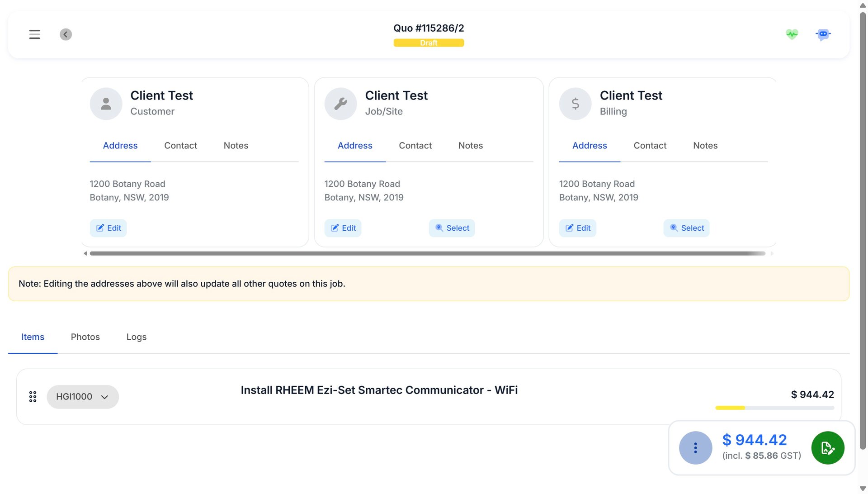The height and width of the screenshot is (494, 868).
Task: Show Customer card Contact tab
Action: point(180,146)
